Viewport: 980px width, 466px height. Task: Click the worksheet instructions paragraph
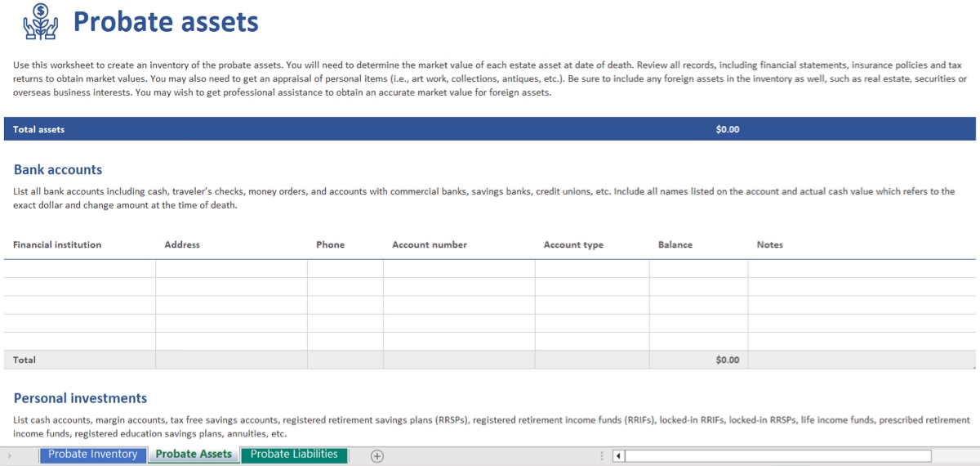tap(490, 78)
